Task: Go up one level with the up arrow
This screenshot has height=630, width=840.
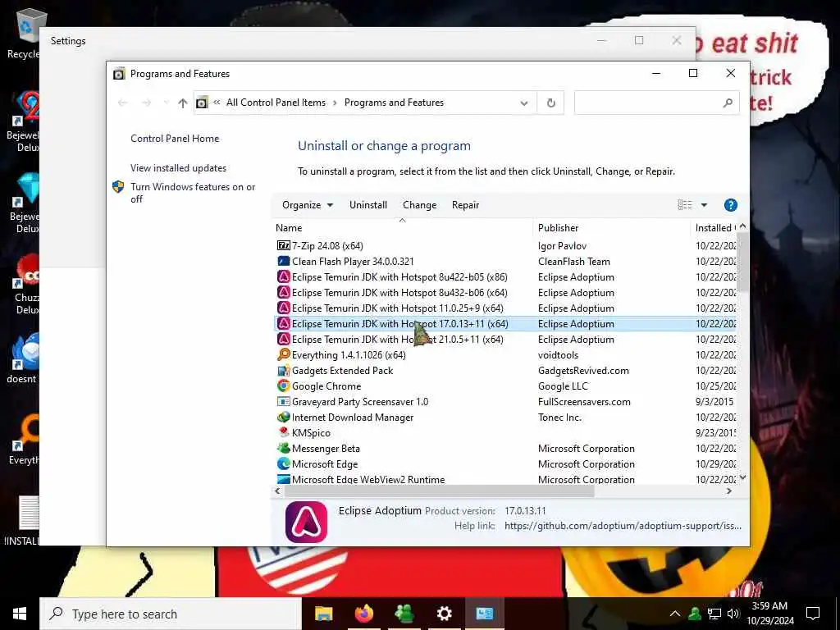Action: coord(183,103)
